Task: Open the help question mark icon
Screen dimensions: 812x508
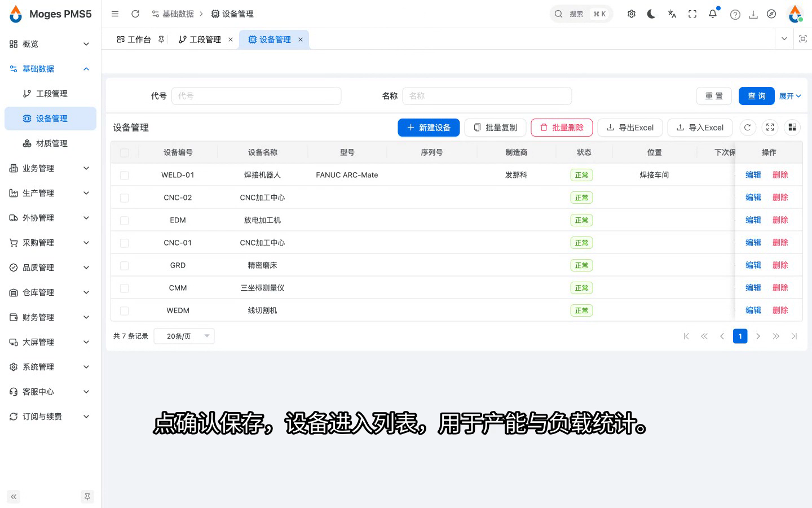Action: pos(735,15)
